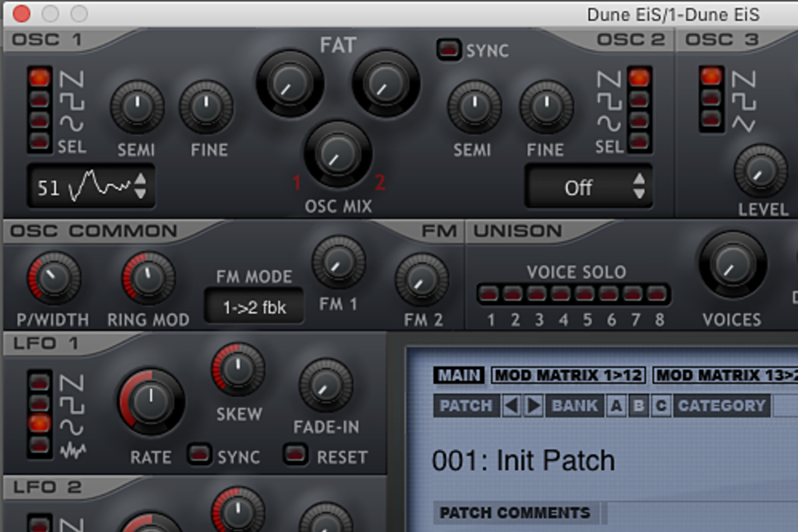Click patch name 001: Init Patch
798x532 pixels.
click(523, 460)
